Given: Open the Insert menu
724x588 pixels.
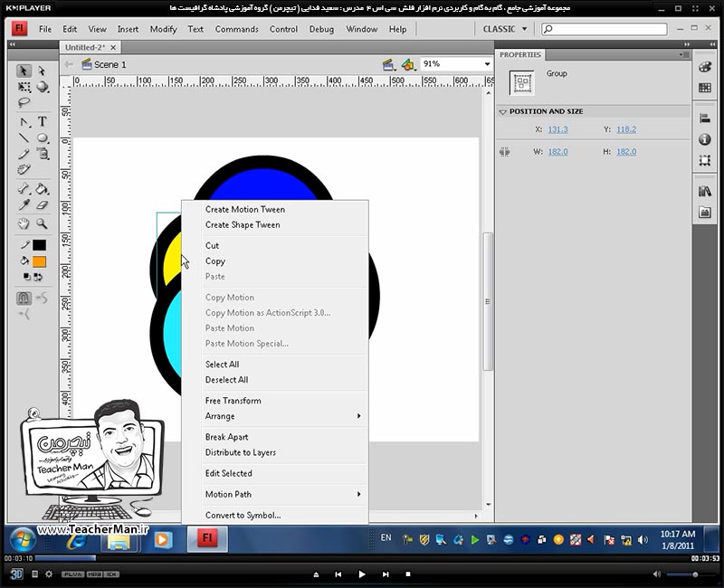Looking at the screenshot, I should click(x=128, y=29).
